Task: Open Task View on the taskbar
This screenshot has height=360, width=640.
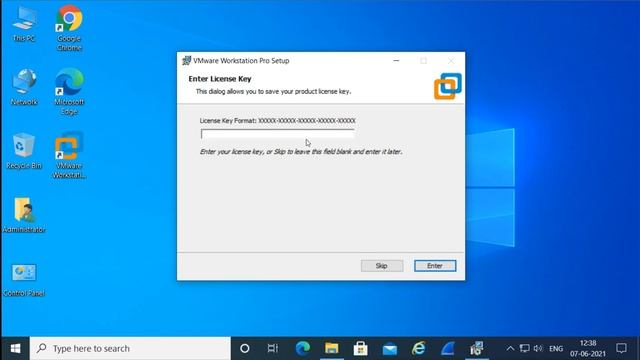Action: [272, 349]
